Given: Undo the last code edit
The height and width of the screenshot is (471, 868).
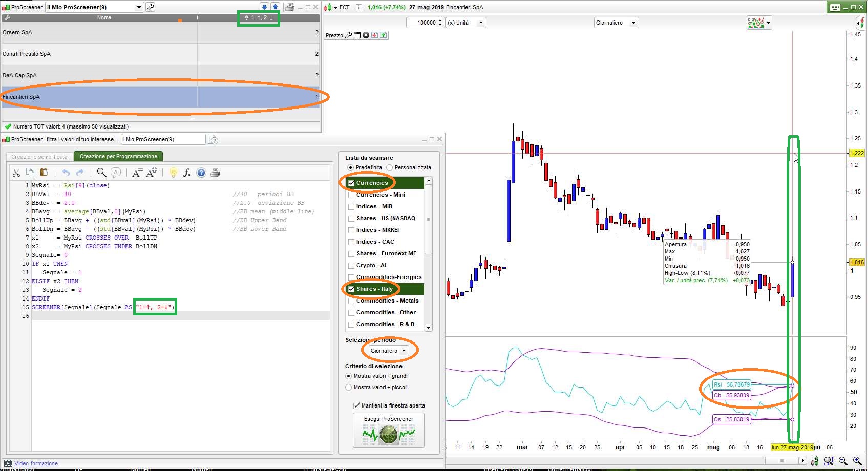Looking at the screenshot, I should tap(66, 173).
